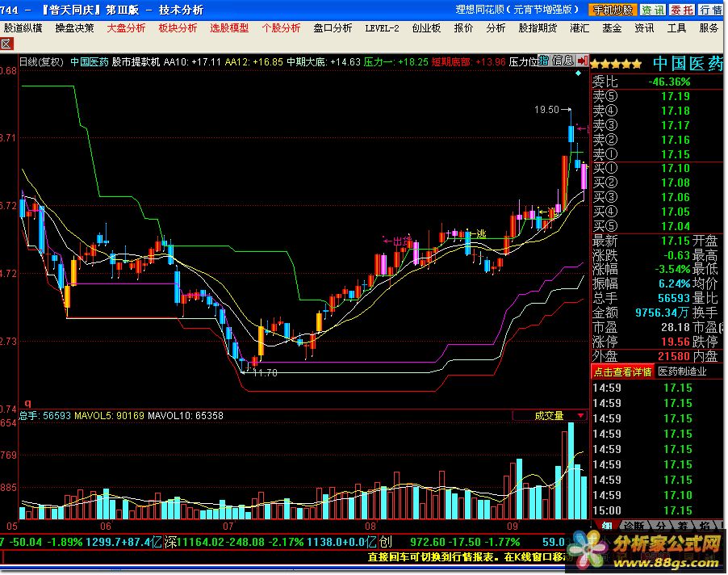Select the 卖① 17.15 ask row
This screenshot has height=575, width=728.
(657, 153)
